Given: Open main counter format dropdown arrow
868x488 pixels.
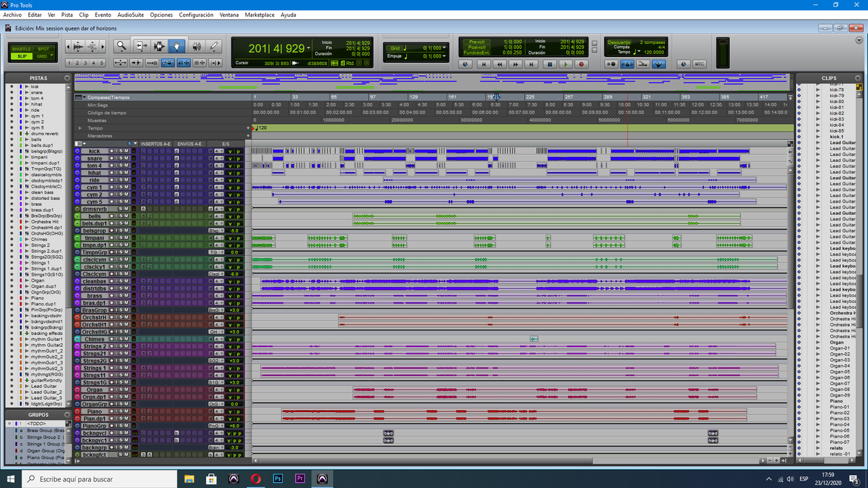Looking at the screenshot, I should click(309, 49).
